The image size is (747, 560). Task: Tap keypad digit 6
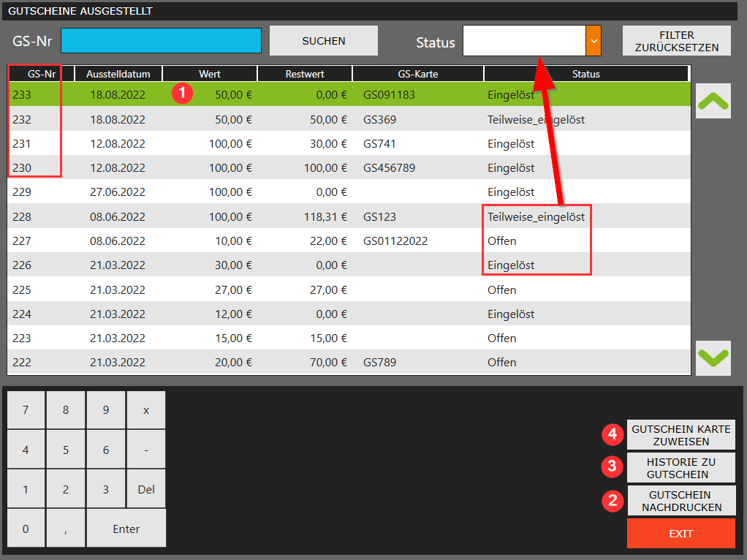click(106, 450)
